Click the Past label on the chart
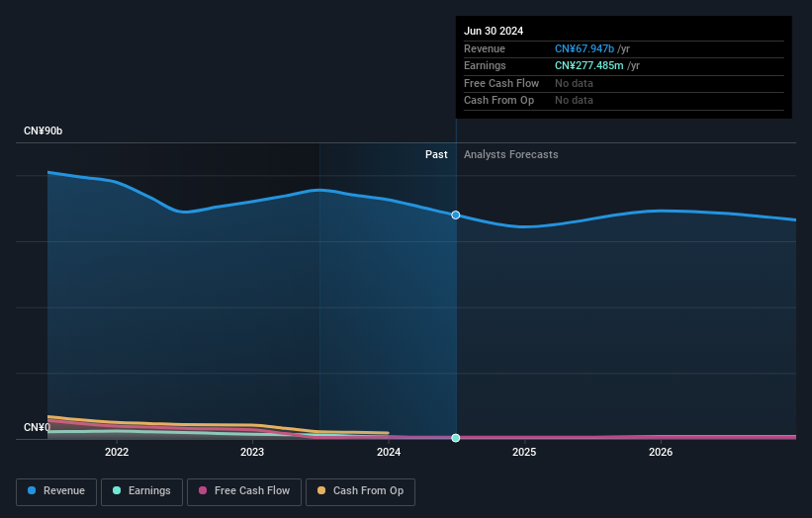 pyautogui.click(x=436, y=154)
